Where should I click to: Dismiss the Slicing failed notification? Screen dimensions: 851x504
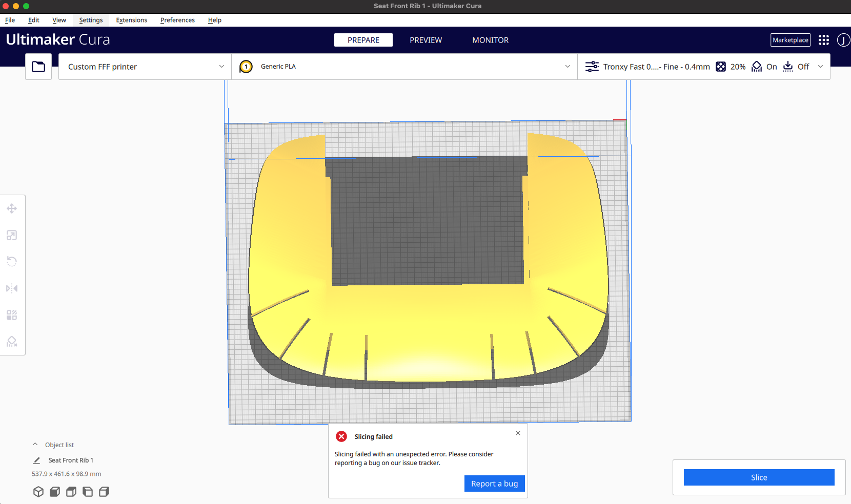pyautogui.click(x=518, y=433)
